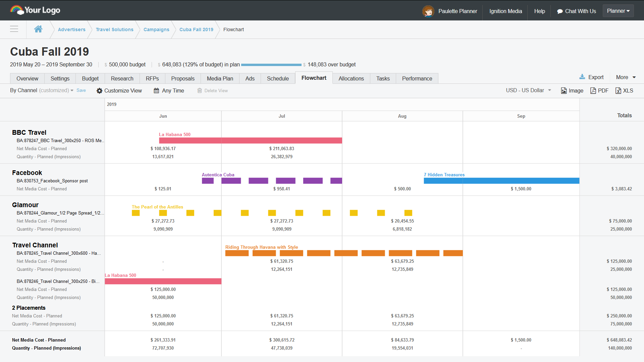Open the Planner role dropdown
The height and width of the screenshot is (362, 644).
(618, 11)
